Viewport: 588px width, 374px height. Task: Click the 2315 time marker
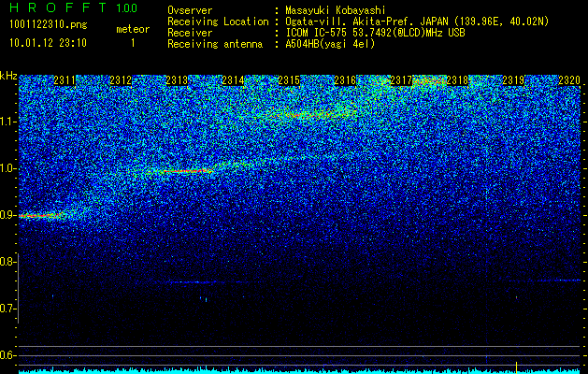tap(289, 80)
